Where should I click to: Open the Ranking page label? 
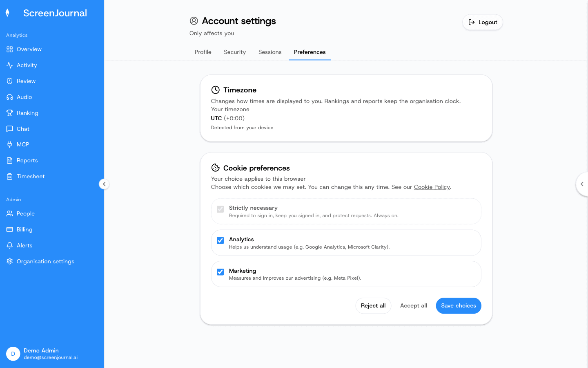[x=27, y=113]
